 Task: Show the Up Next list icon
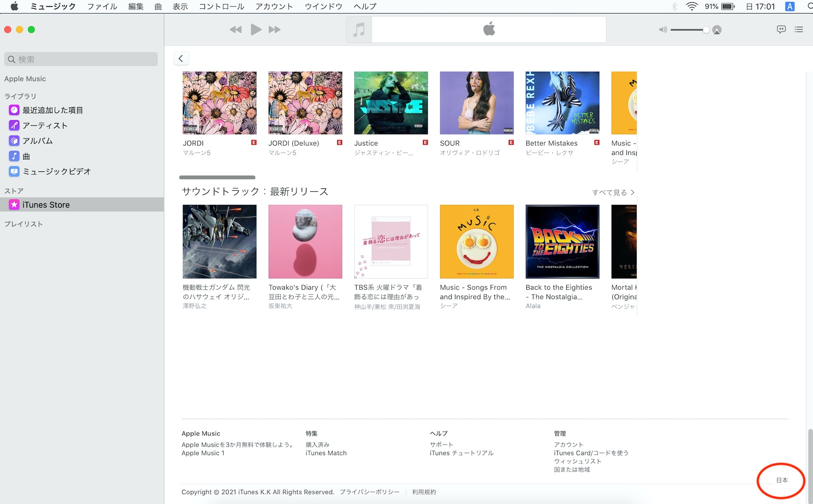pos(798,30)
